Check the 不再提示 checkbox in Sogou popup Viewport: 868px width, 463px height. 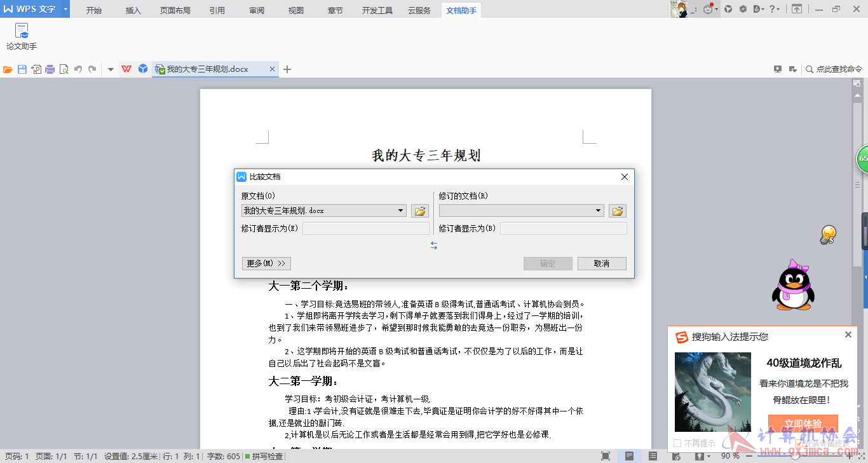pyautogui.click(x=677, y=443)
